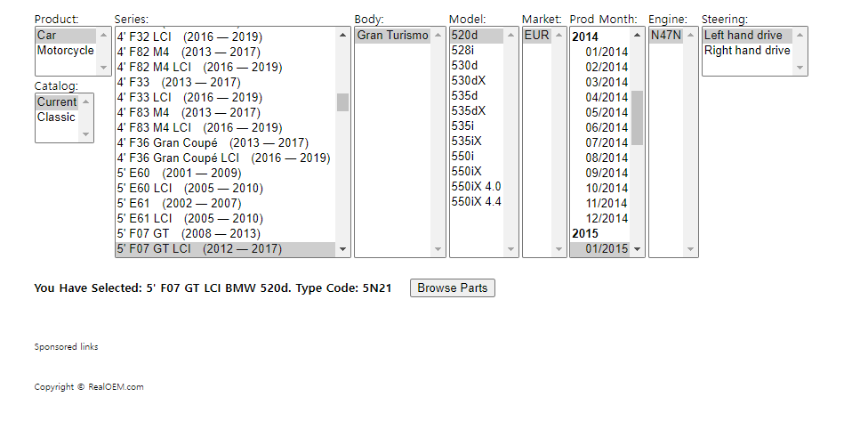This screenshot has width=868, height=421.
Task: Select production month 04/2014
Action: [x=600, y=98]
